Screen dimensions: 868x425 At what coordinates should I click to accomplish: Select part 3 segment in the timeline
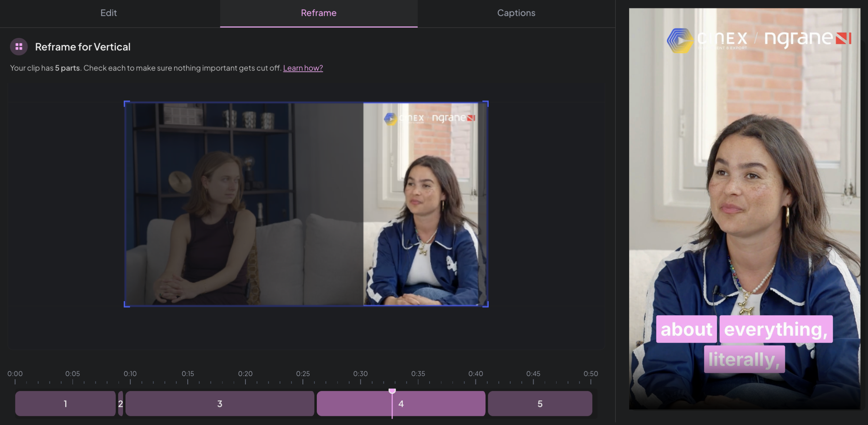[219, 403]
